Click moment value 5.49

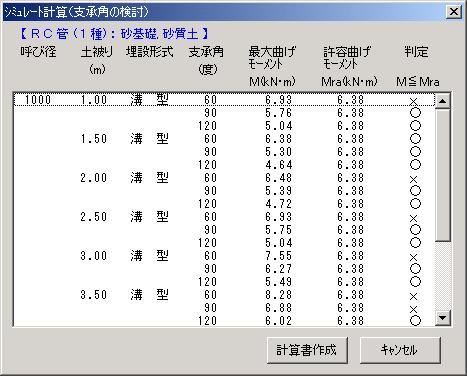[x=279, y=282]
